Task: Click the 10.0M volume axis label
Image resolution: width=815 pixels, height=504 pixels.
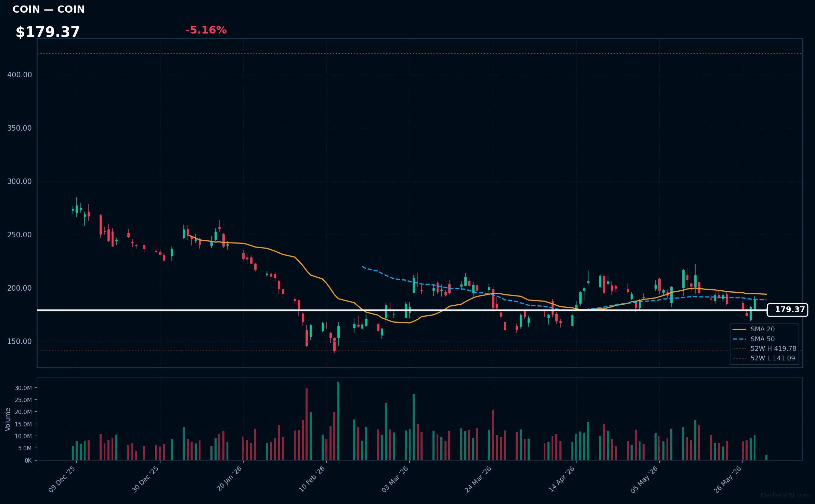Action: [x=23, y=436]
